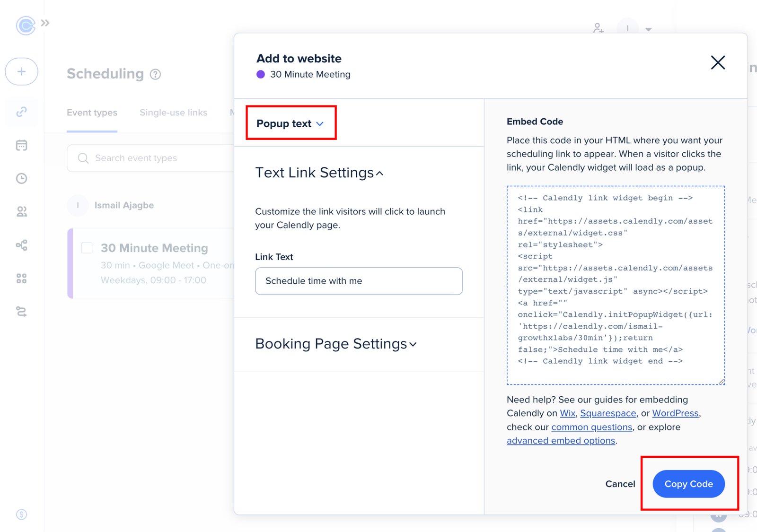This screenshot has width=757, height=532.
Task: Click the purple event color dot
Action: (x=260, y=74)
